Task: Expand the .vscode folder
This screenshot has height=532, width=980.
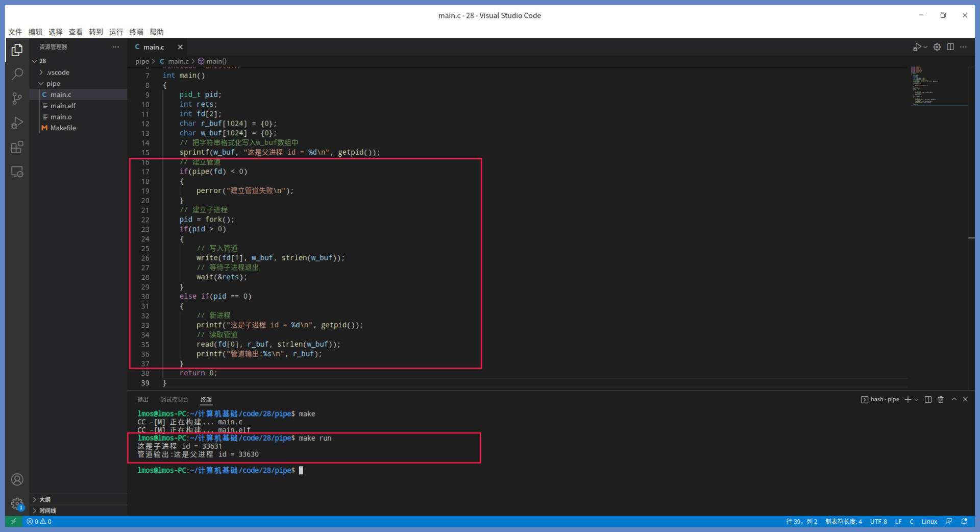Action: point(58,72)
